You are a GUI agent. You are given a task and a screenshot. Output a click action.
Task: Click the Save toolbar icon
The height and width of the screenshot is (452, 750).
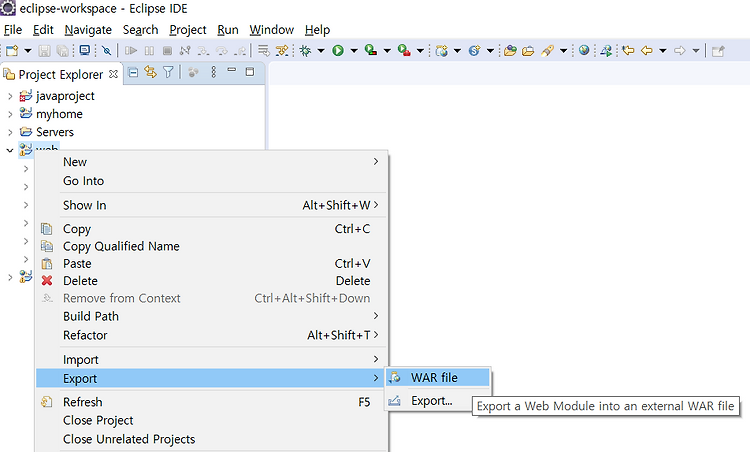pos(44,50)
